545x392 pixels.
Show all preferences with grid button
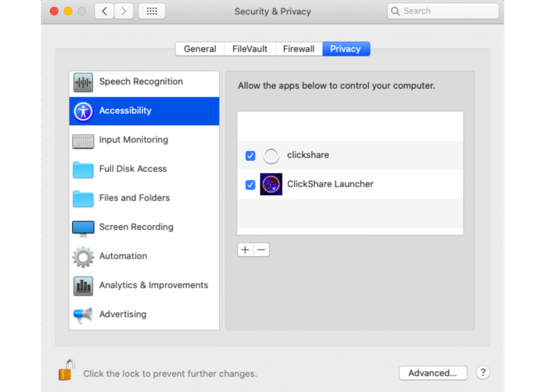pyautogui.click(x=152, y=11)
